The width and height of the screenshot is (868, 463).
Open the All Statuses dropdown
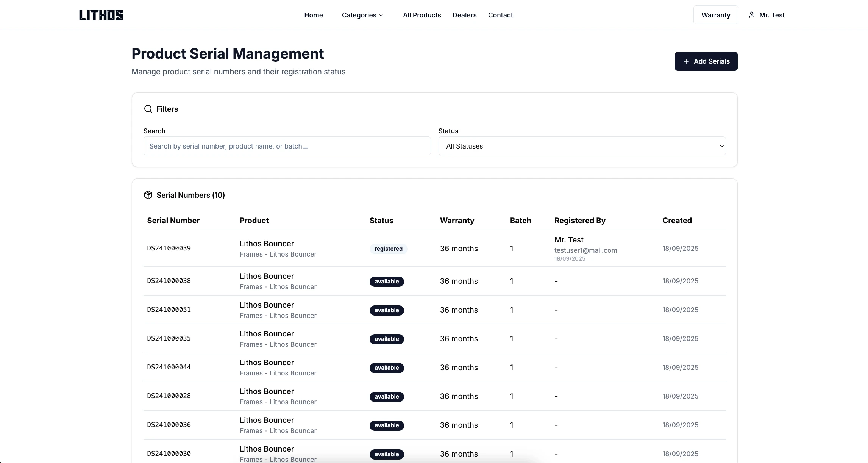click(582, 146)
